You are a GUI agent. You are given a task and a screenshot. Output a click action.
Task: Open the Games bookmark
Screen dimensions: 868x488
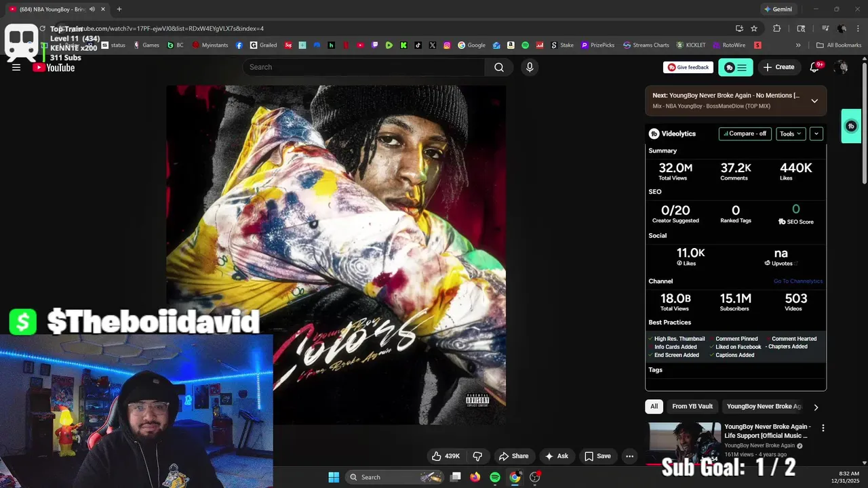(146, 45)
